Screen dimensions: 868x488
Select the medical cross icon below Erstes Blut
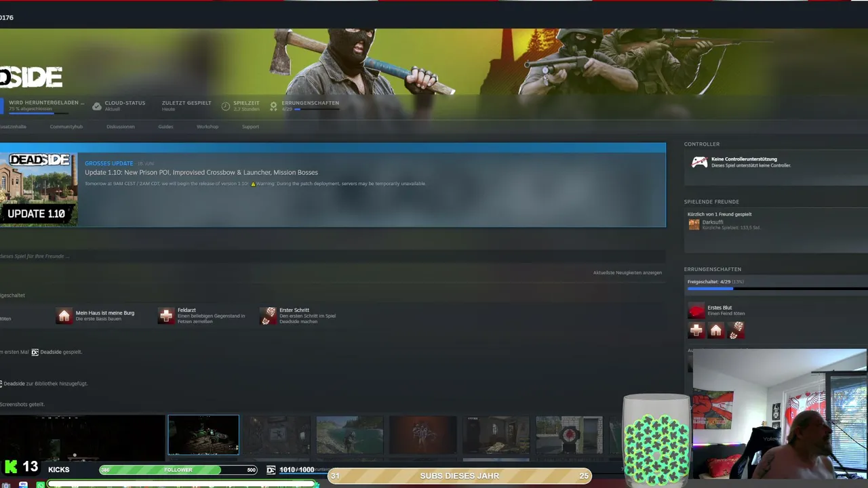pos(696,330)
